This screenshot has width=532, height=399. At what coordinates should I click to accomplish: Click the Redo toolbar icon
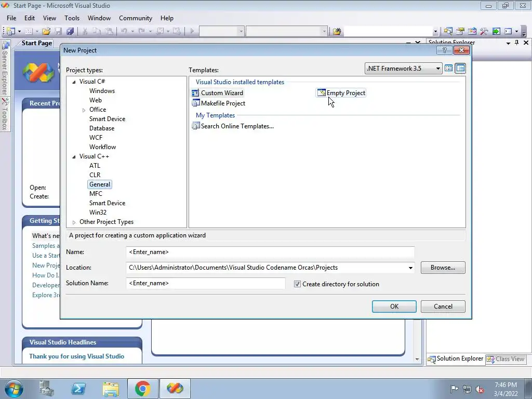(x=141, y=31)
